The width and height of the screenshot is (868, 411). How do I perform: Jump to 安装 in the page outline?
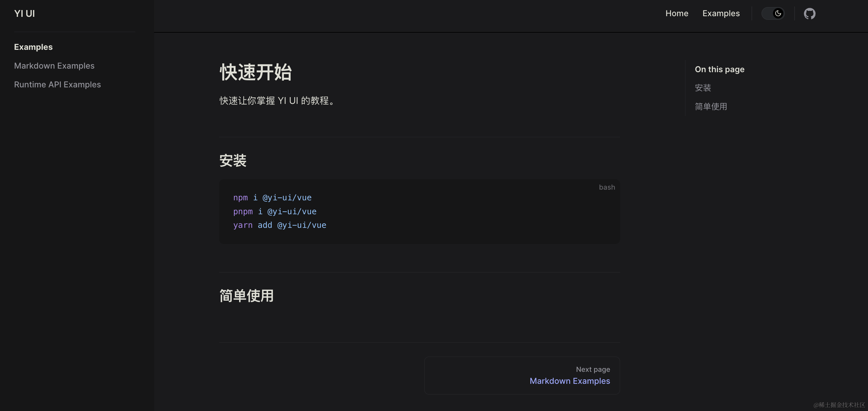click(703, 88)
